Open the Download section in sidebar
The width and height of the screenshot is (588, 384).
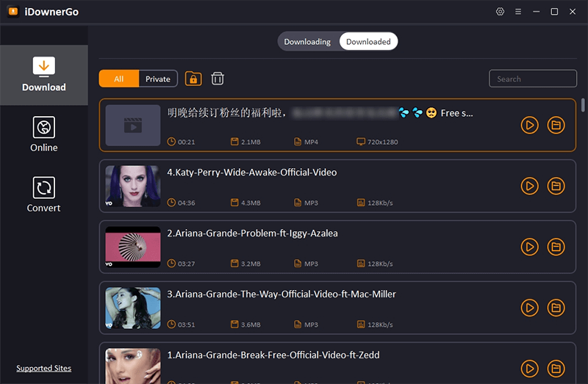pos(44,74)
